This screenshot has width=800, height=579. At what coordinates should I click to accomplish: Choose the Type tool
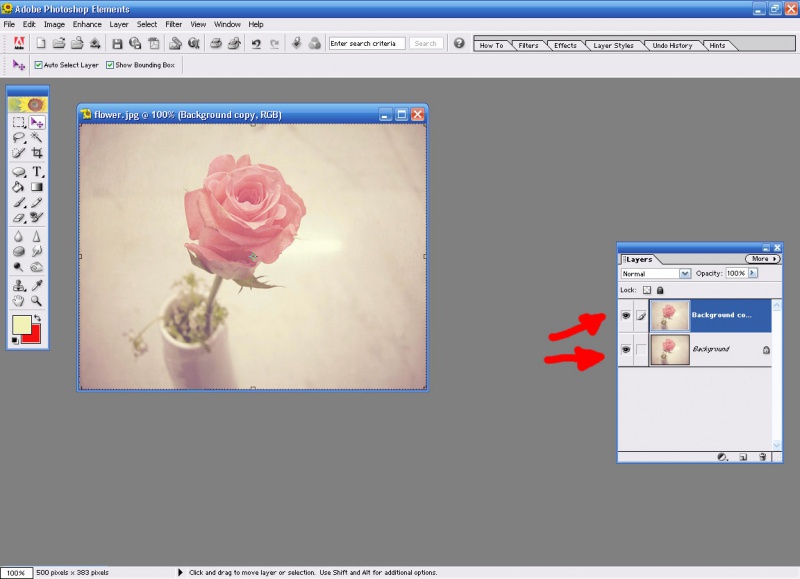coord(37,171)
